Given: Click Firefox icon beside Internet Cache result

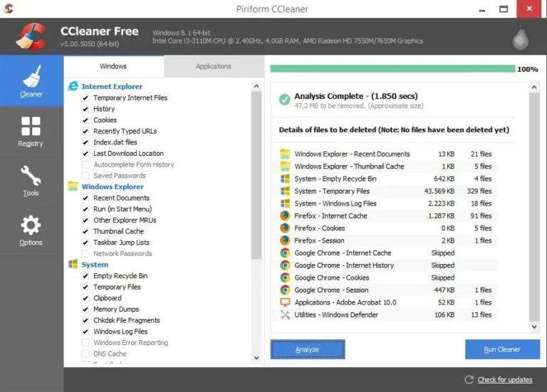Looking at the screenshot, I should tap(285, 216).
